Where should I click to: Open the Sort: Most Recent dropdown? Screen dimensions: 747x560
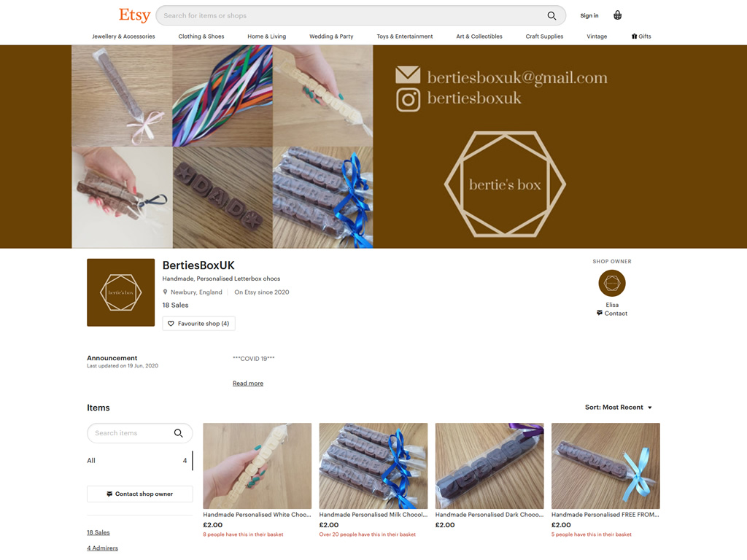(x=618, y=408)
